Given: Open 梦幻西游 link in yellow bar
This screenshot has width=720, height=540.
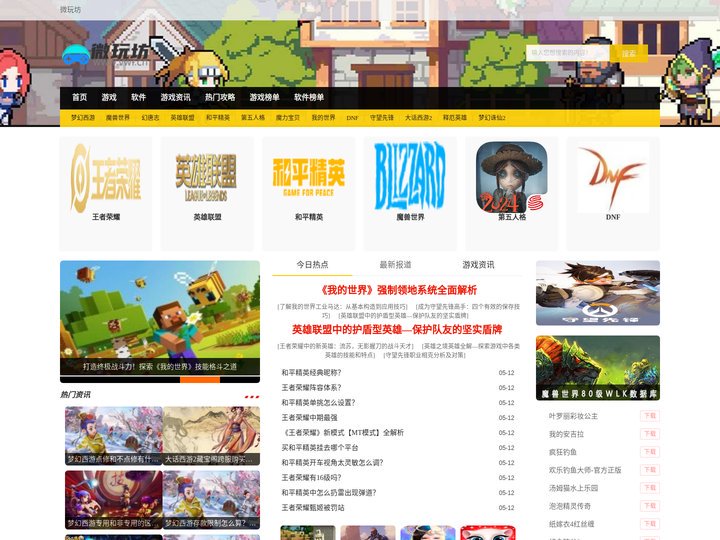Looking at the screenshot, I should point(83,118).
